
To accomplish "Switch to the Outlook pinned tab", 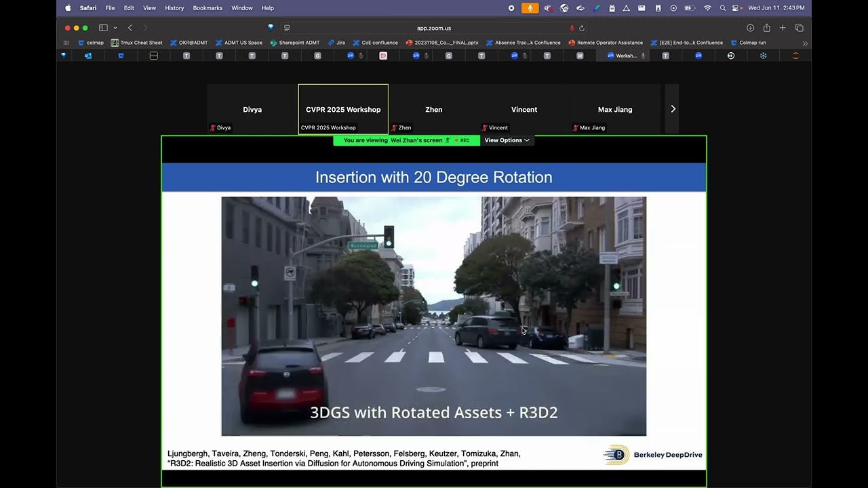I will point(88,56).
